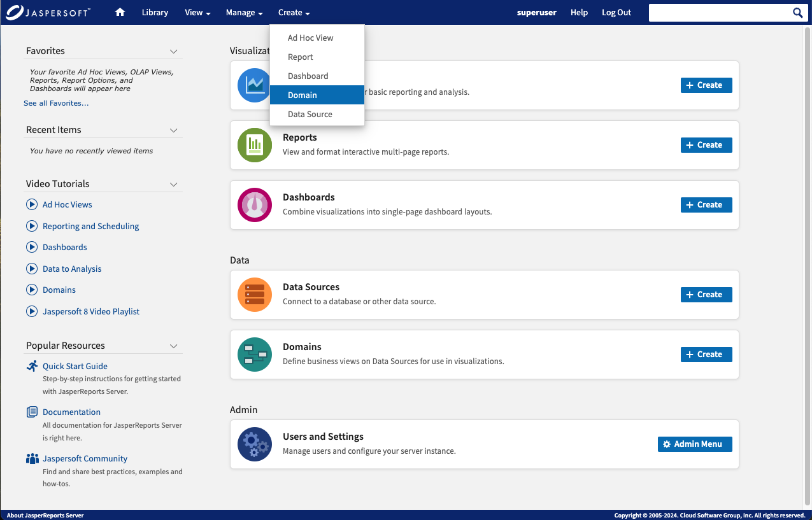Play the Domains tutorial video icon
This screenshot has height=520, width=812.
(x=32, y=290)
